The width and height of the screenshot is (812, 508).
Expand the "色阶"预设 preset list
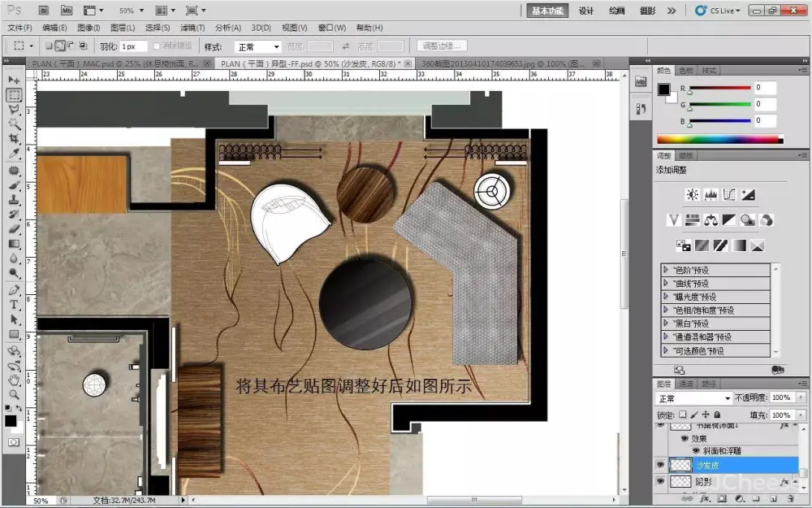pos(667,270)
